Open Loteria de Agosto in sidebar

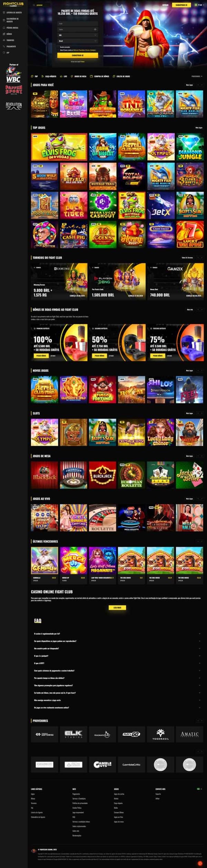coord(14,12)
